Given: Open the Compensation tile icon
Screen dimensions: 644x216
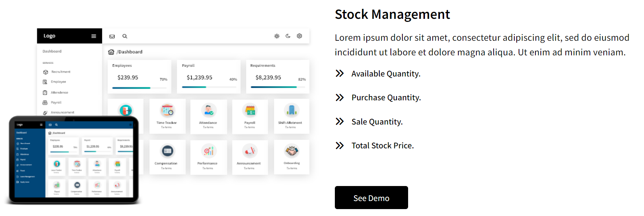Looking at the screenshot, I should (167, 151).
